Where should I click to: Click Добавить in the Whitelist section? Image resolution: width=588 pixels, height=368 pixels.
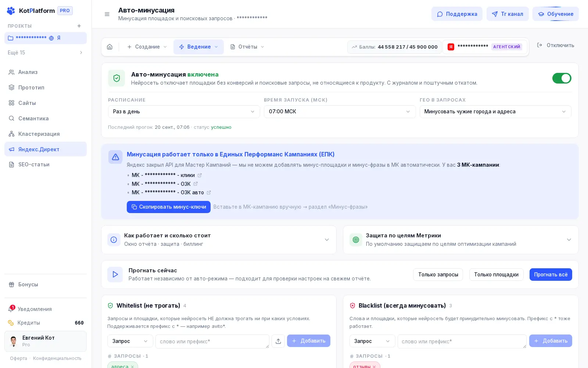click(x=309, y=341)
